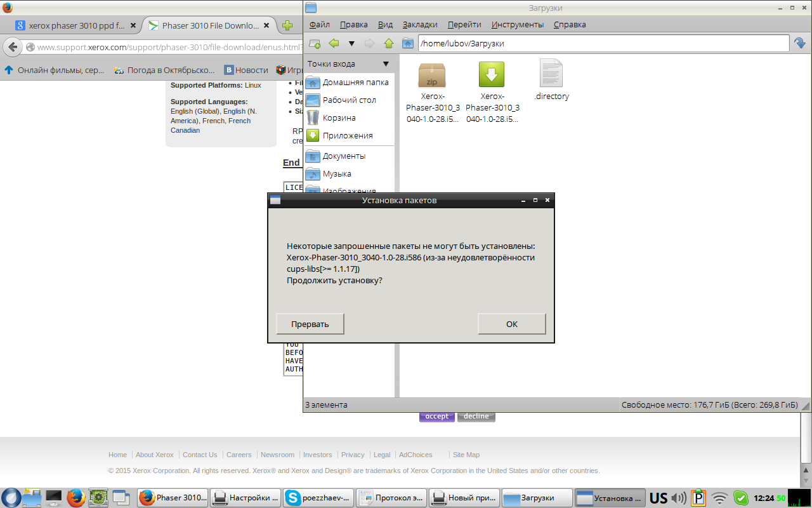Open the Закладки menu

click(420, 25)
